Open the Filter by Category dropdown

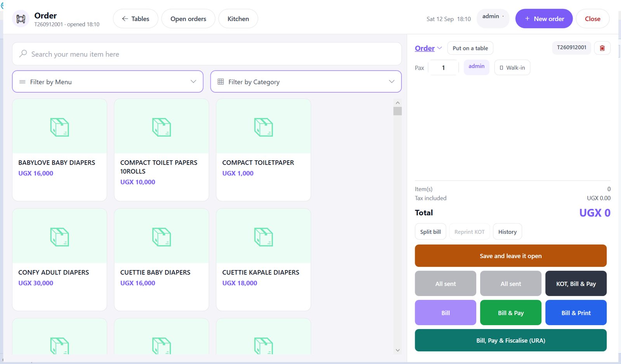click(x=306, y=81)
